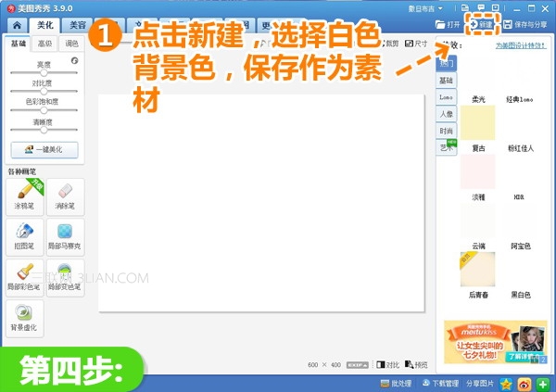Apply the 柔光 effect
This screenshot has width=556, height=392.
coord(478,79)
